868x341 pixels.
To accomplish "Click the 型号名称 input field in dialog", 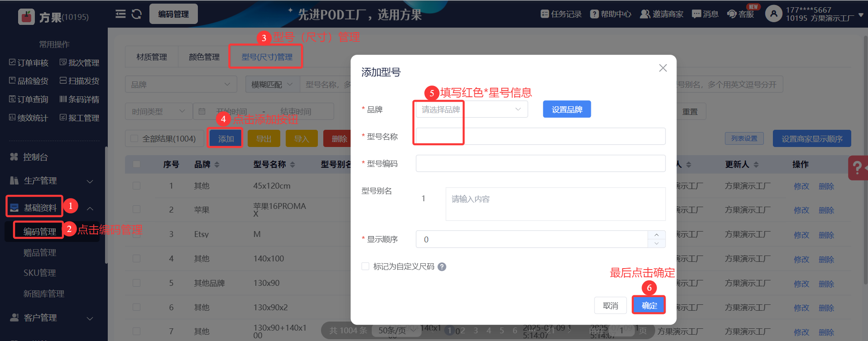I will tap(541, 136).
